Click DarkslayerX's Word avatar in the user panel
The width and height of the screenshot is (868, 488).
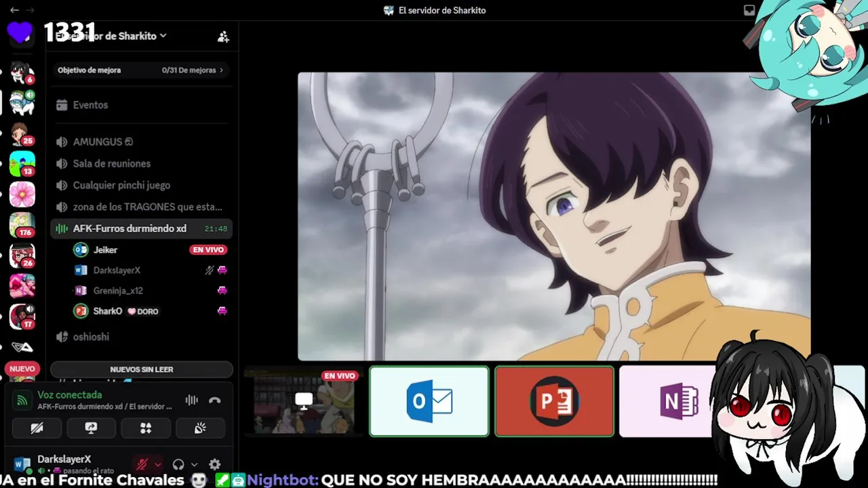pyautogui.click(x=22, y=464)
